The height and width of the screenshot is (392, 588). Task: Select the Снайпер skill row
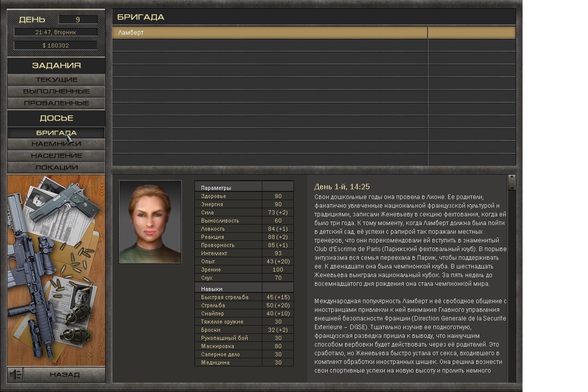[x=244, y=313]
